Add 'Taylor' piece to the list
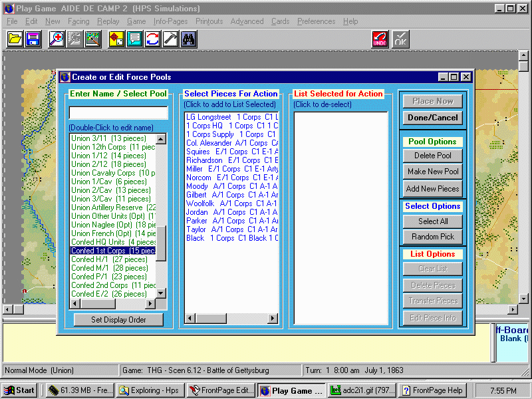The image size is (532, 399). [x=231, y=229]
